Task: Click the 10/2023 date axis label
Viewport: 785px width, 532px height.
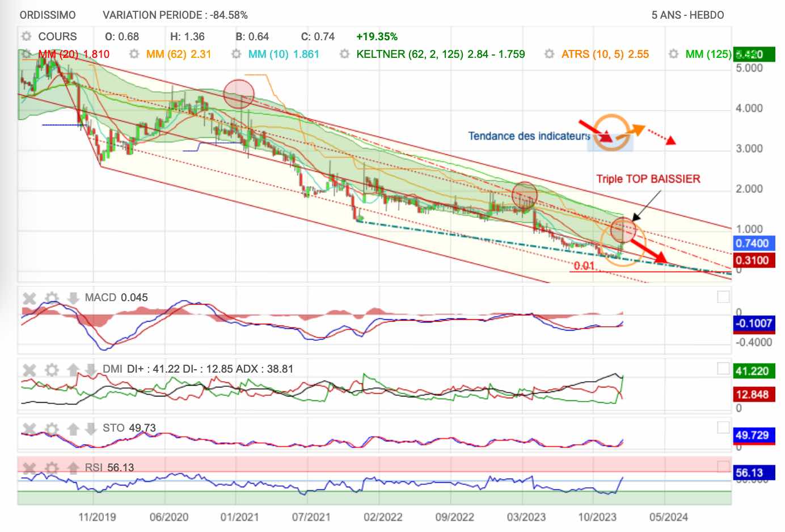Action: point(597,517)
